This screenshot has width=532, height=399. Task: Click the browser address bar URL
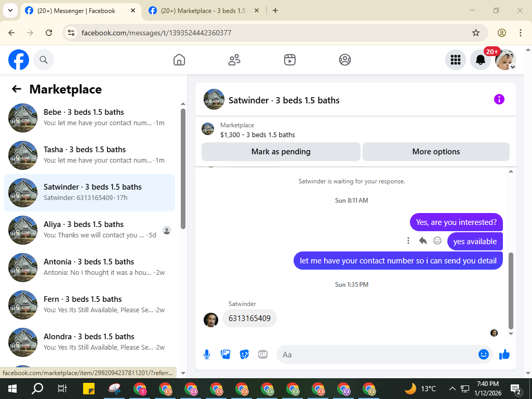pos(156,33)
